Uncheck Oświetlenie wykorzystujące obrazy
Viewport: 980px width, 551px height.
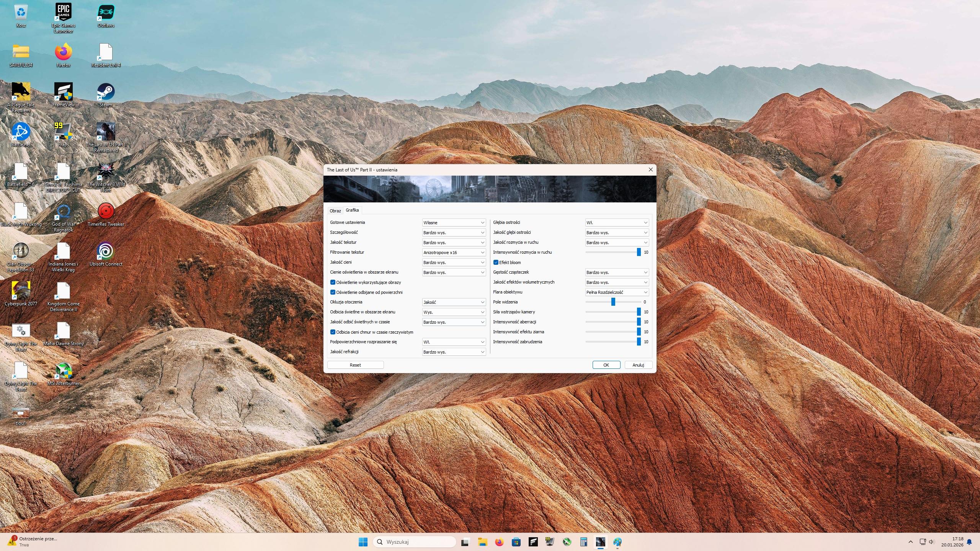333,282
